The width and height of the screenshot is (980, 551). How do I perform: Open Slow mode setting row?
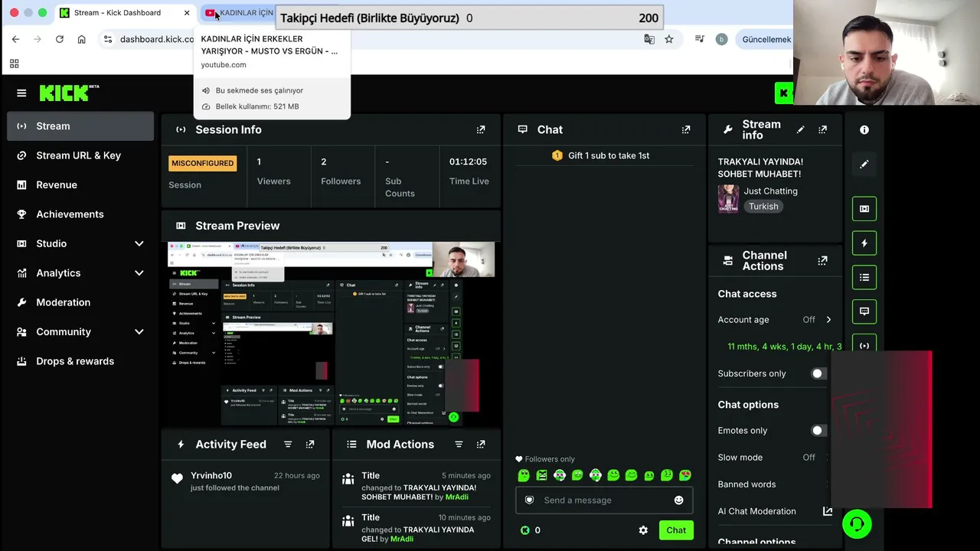point(773,458)
